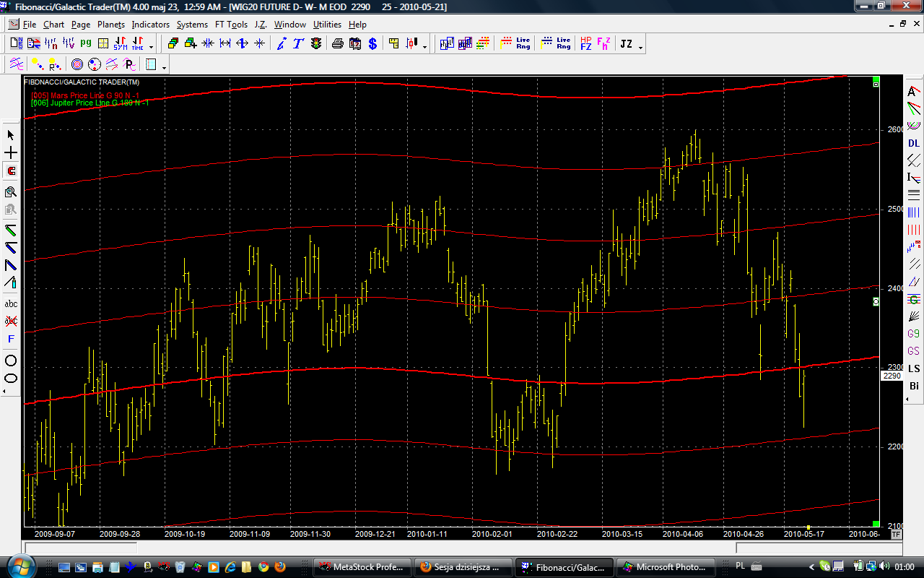This screenshot has height=578, width=924.
Task: Click the printer icon in toolbar
Action: click(x=337, y=44)
